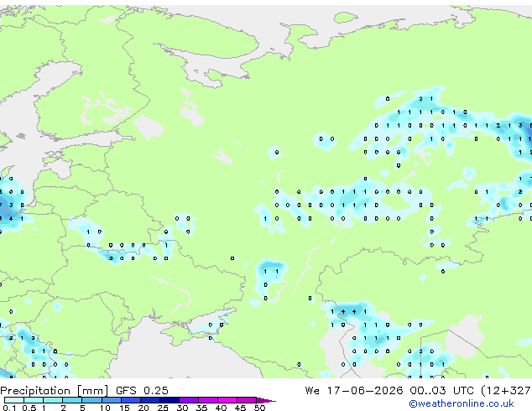Click the '30' legend scale label
The image size is (532, 411).
pyautogui.click(x=182, y=408)
